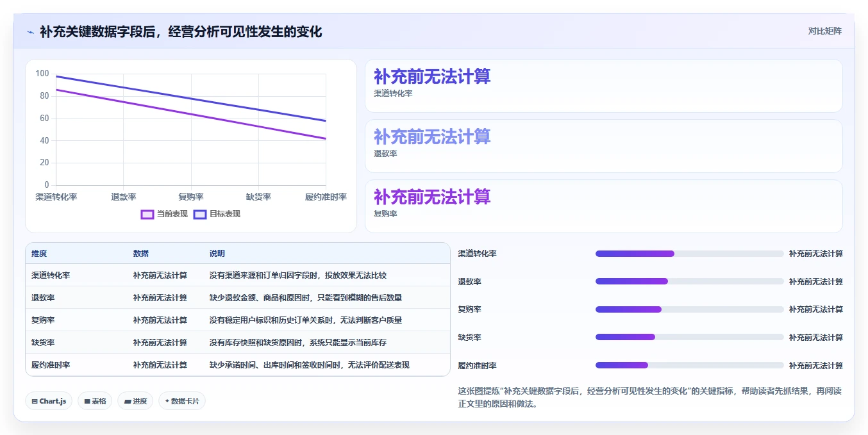Click the 复购率 progress bar
Viewport: 868px width, 435px height.
pyautogui.click(x=690, y=309)
